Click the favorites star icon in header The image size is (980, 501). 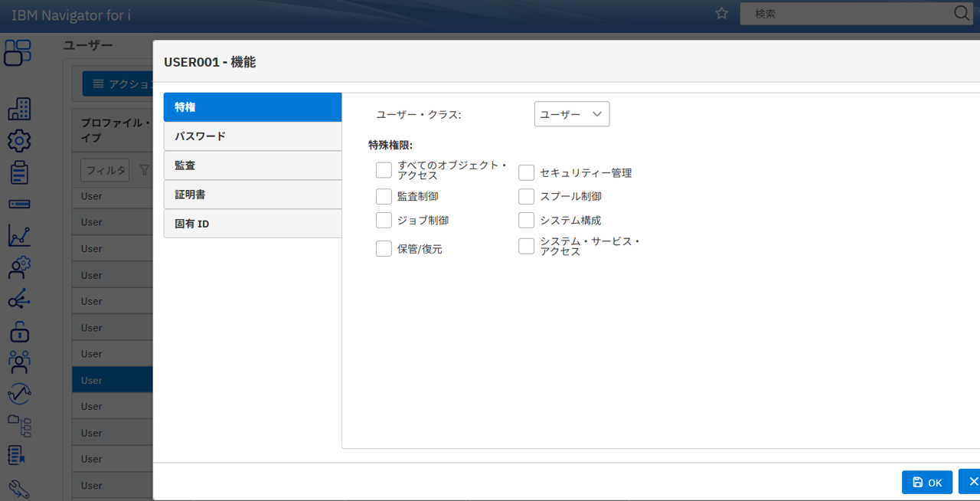pyautogui.click(x=721, y=13)
